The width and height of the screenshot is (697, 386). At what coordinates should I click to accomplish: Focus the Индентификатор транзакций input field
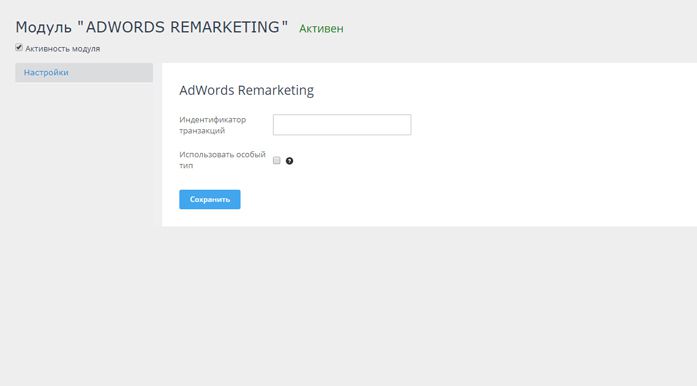pyautogui.click(x=342, y=125)
